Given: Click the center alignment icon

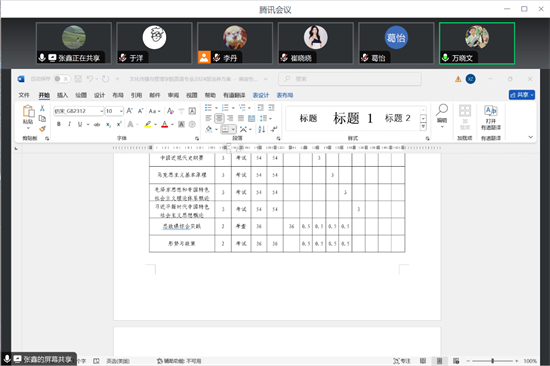Looking at the screenshot, I should click(x=219, y=118).
